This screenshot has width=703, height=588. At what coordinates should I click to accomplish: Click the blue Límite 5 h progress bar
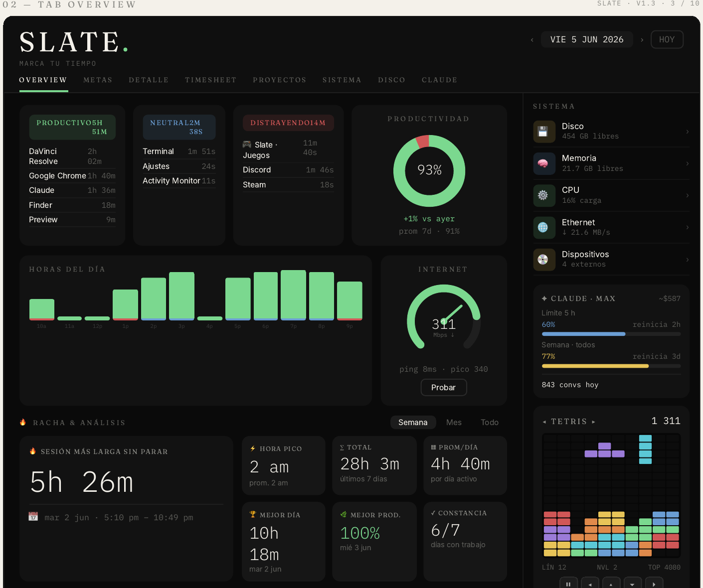(x=611, y=334)
